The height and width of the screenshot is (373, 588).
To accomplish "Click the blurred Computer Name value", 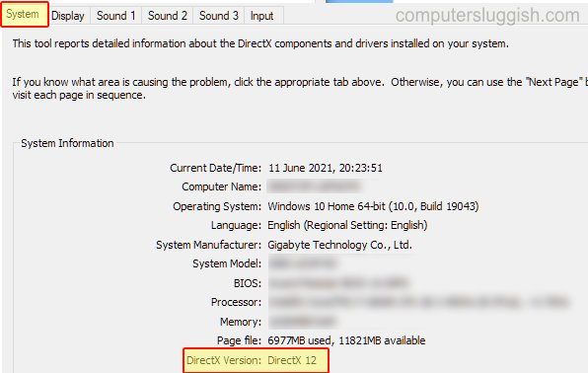I will (315, 186).
